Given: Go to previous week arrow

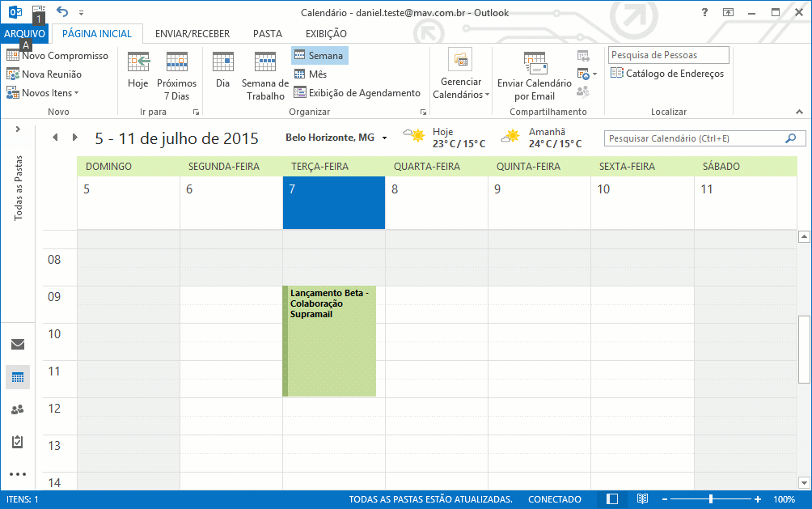Looking at the screenshot, I should [x=56, y=138].
